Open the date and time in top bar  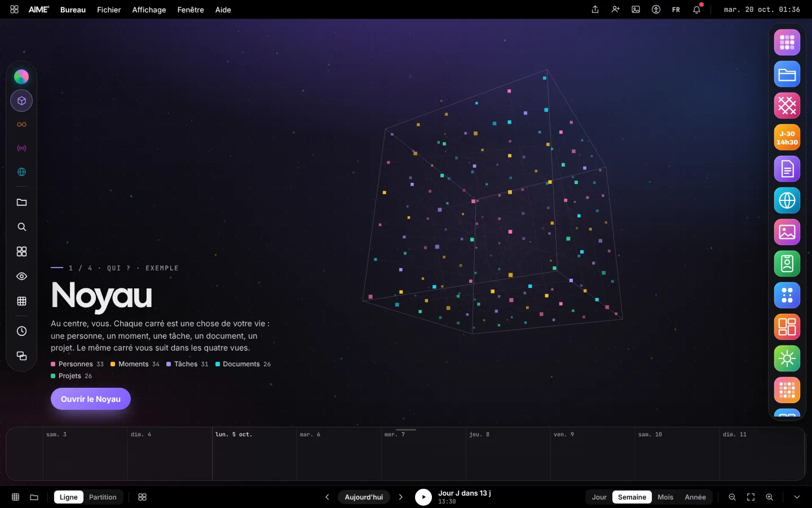point(762,10)
